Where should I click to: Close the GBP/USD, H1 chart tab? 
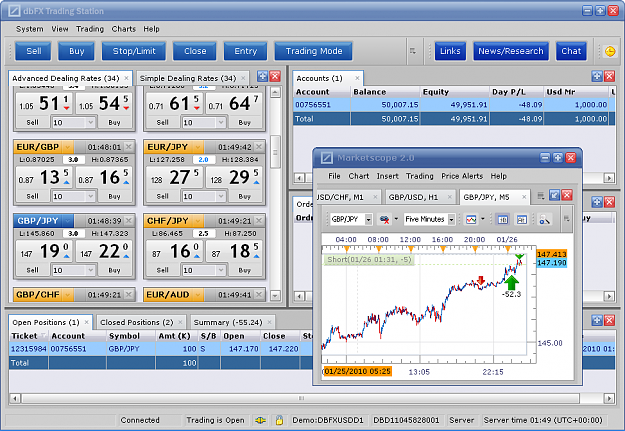click(x=449, y=197)
